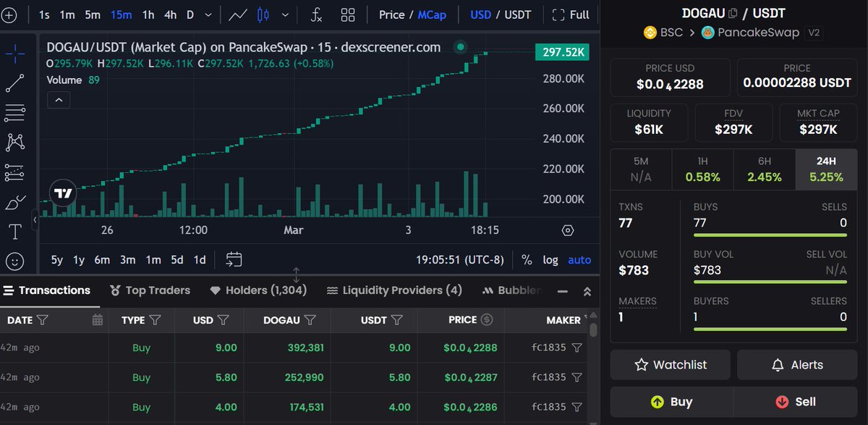Filter by MAKER column funnel
868x425 pixels.
tap(585, 319)
